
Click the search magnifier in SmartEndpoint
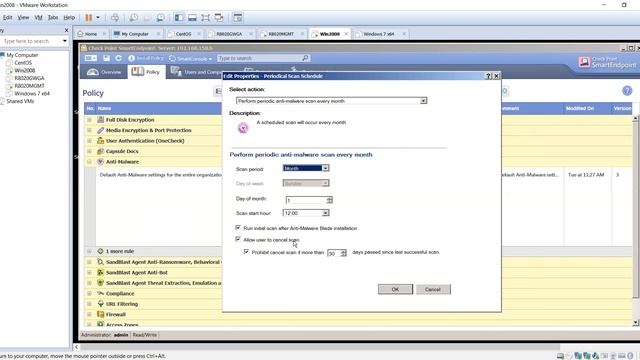click(x=305, y=58)
